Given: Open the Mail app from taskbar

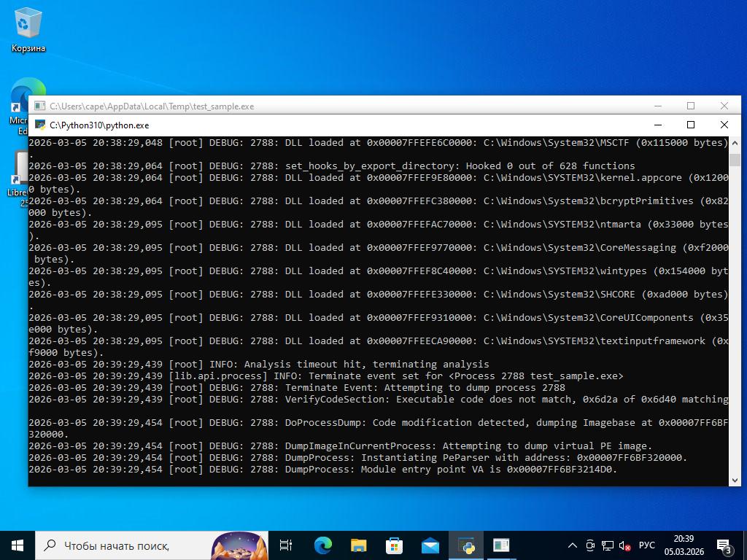Looking at the screenshot, I should tap(430, 545).
